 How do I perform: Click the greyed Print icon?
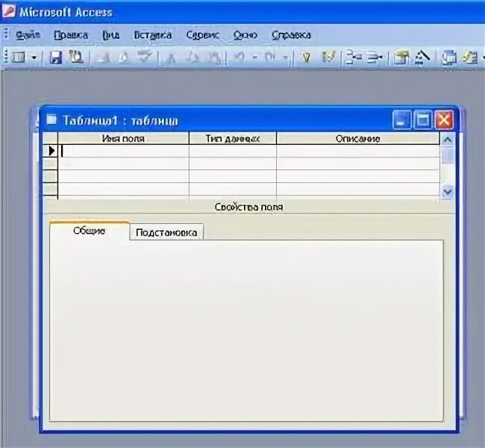(103, 57)
